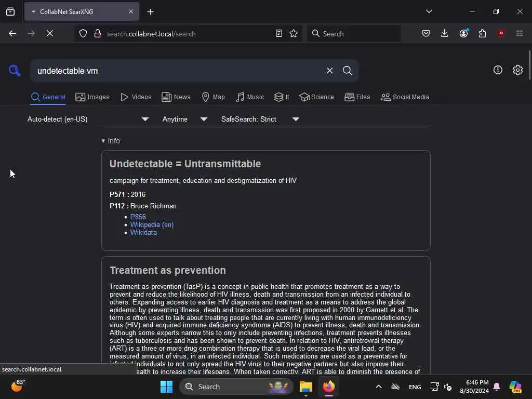Switch to News search category
This screenshot has height=399, width=532.
click(176, 97)
